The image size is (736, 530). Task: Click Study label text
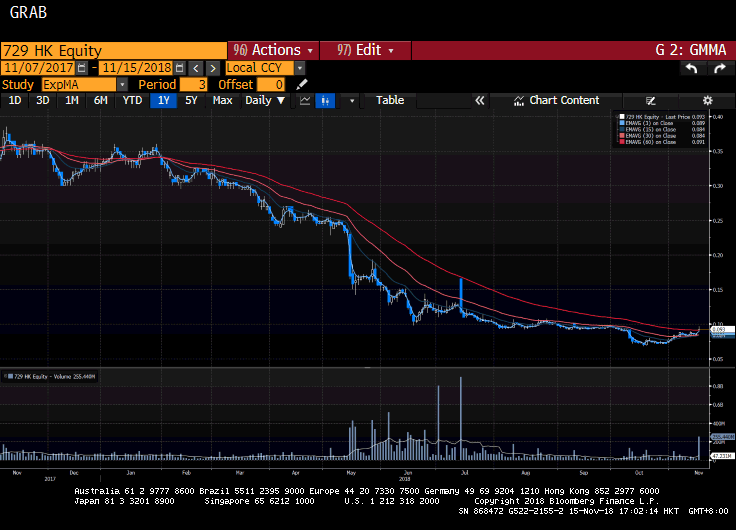click(18, 84)
